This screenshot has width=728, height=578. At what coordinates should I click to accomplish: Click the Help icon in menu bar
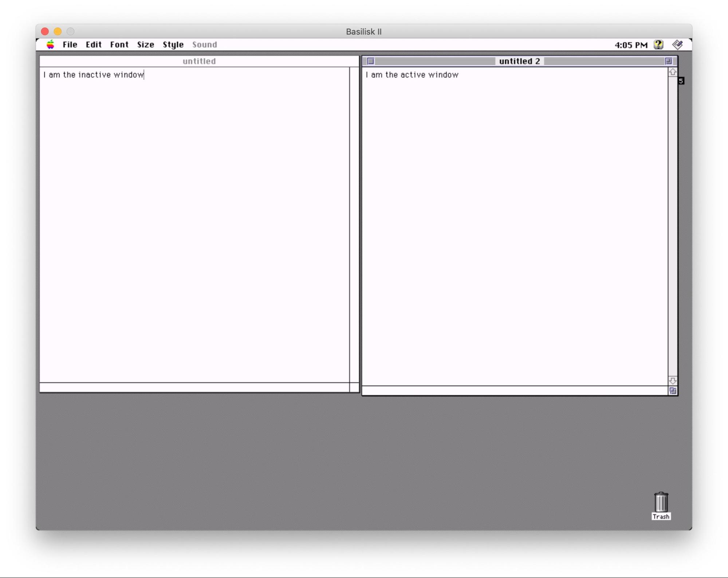pyautogui.click(x=660, y=44)
